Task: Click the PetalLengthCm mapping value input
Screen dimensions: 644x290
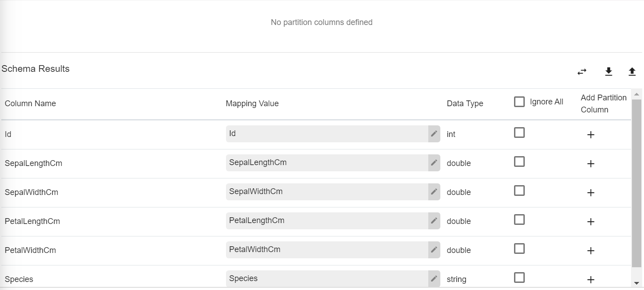Action: click(x=326, y=220)
